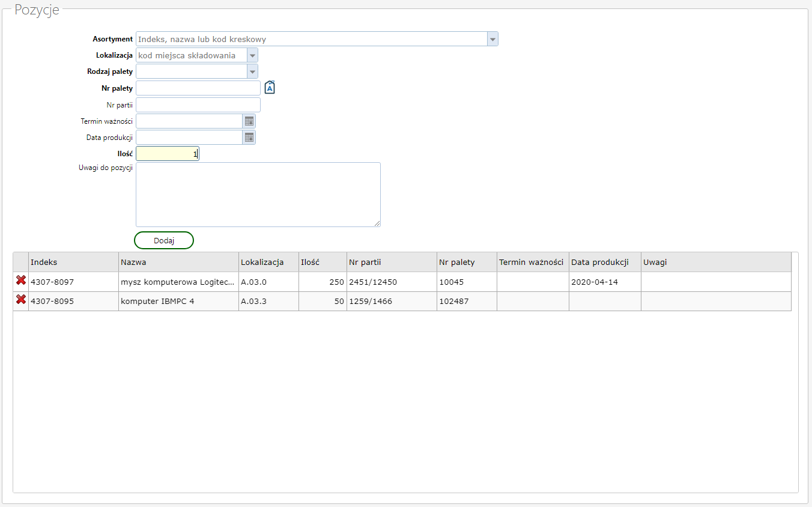Click index cell 4307-8097
The image size is (812, 507).
click(73, 282)
